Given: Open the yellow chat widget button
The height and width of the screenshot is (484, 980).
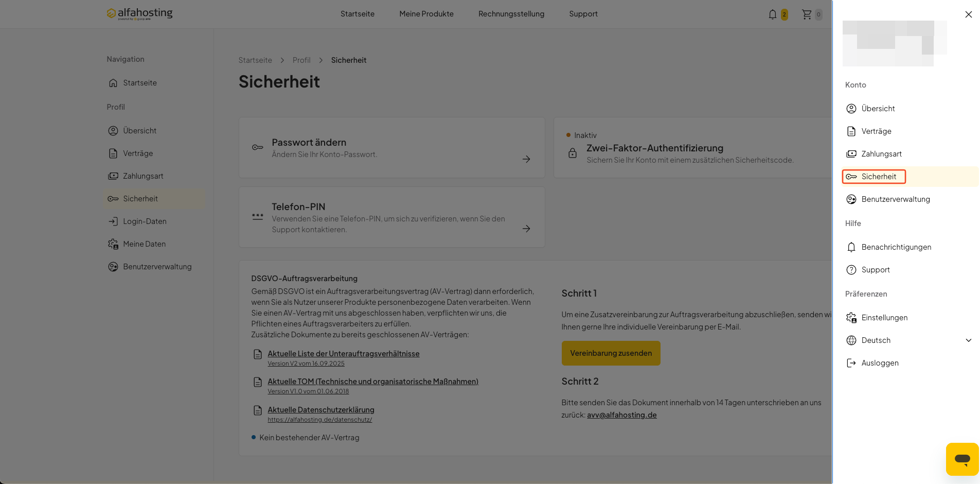Looking at the screenshot, I should (x=962, y=459).
